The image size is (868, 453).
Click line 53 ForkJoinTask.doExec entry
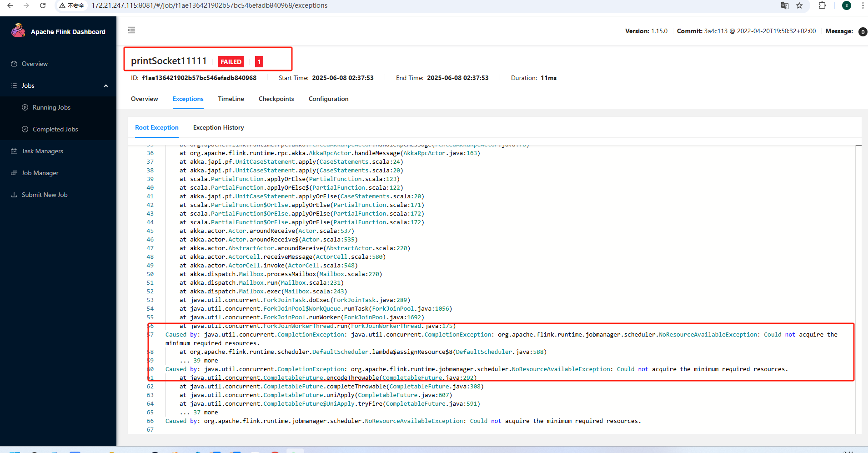(295, 300)
